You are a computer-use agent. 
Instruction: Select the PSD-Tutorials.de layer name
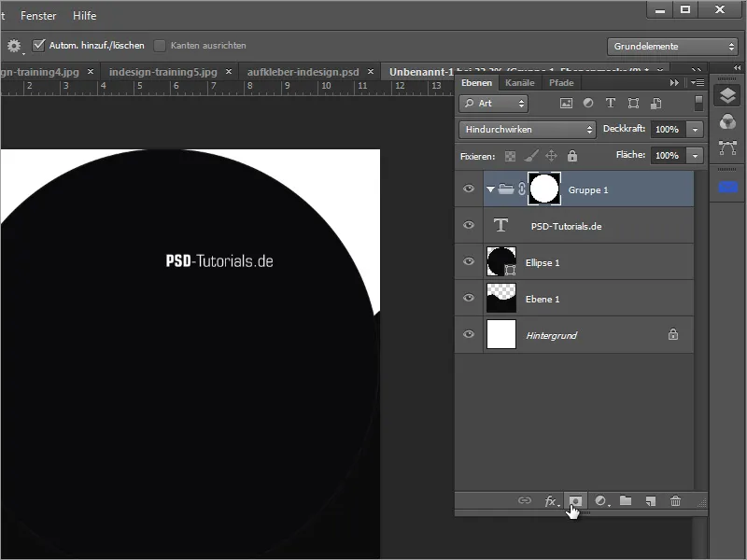coord(567,226)
